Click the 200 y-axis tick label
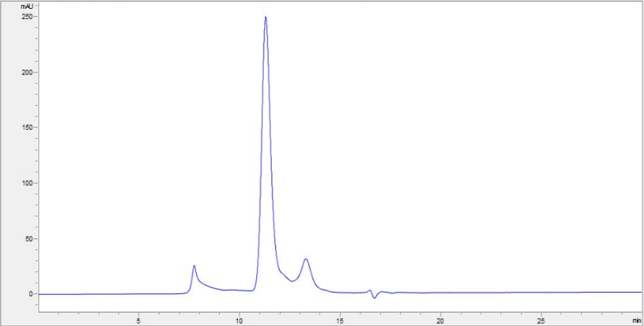Image resolution: width=644 pixels, height=326 pixels. click(x=26, y=72)
